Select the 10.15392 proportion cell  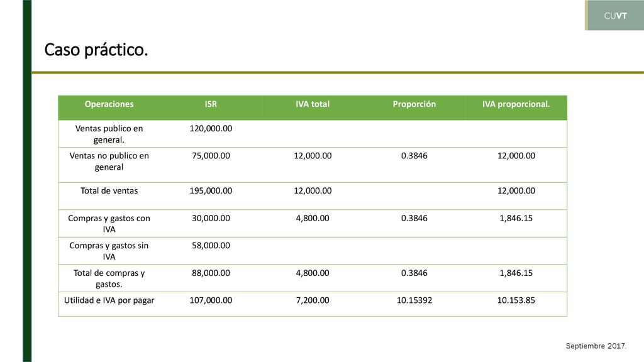tap(414, 300)
